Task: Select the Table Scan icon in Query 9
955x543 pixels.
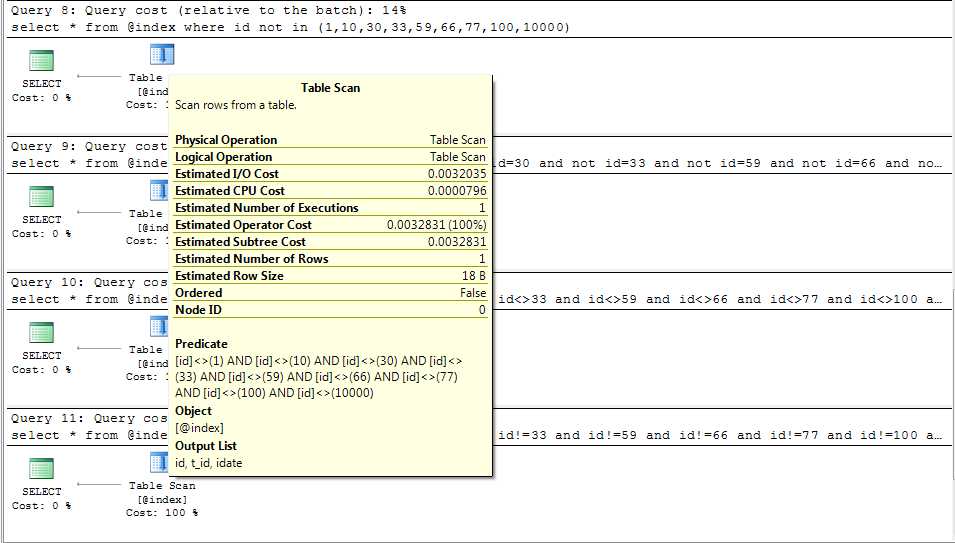Action: (159, 191)
